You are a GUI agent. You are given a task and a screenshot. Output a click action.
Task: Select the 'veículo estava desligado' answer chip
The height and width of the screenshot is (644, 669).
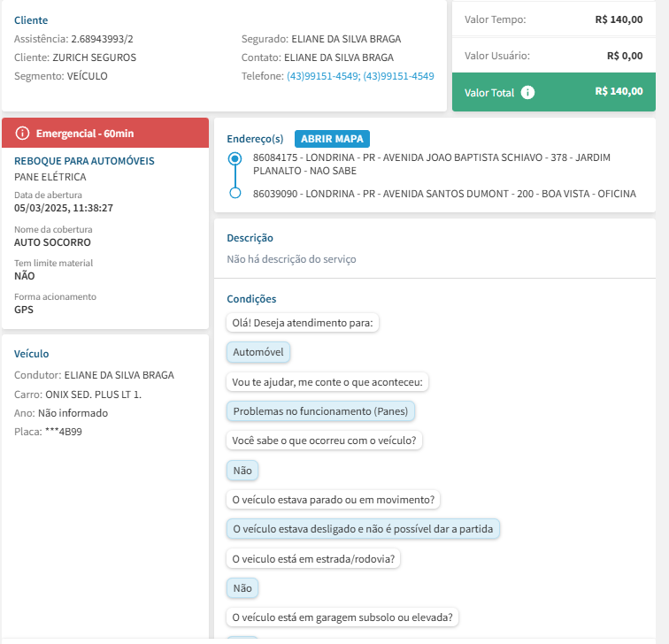[x=363, y=529]
